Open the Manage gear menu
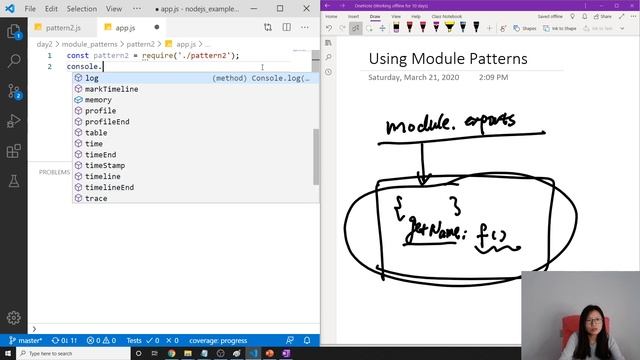This screenshot has height=360, width=640. (14, 318)
